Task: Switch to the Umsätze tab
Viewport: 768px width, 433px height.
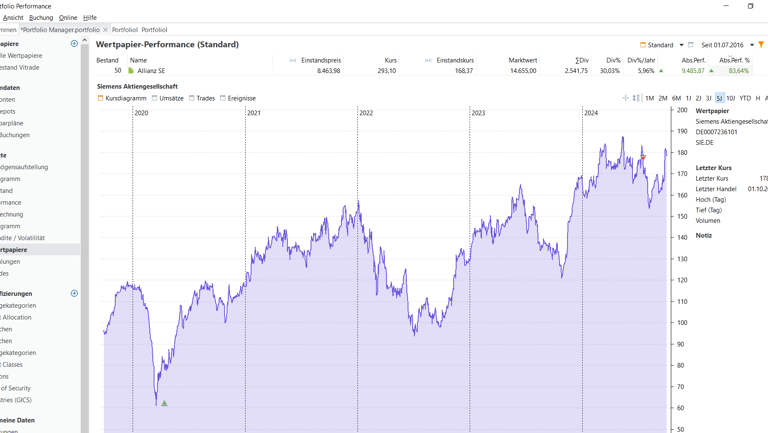Action: (x=168, y=98)
